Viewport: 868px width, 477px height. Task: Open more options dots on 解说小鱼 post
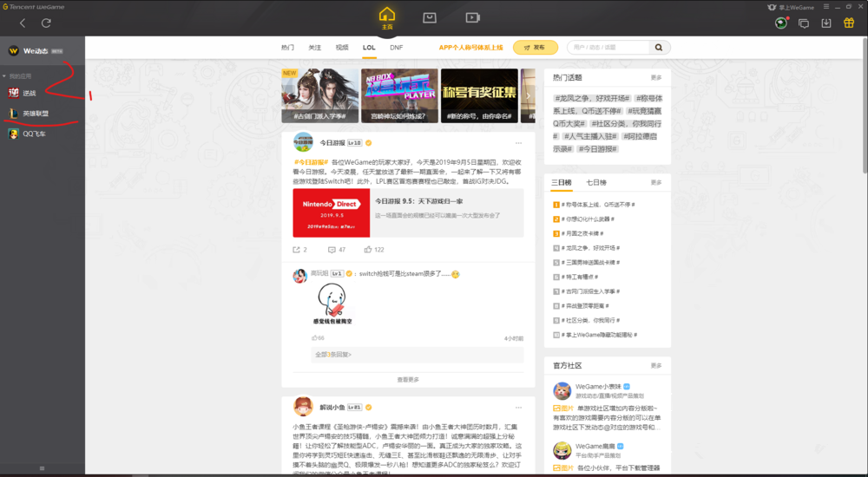(519, 408)
